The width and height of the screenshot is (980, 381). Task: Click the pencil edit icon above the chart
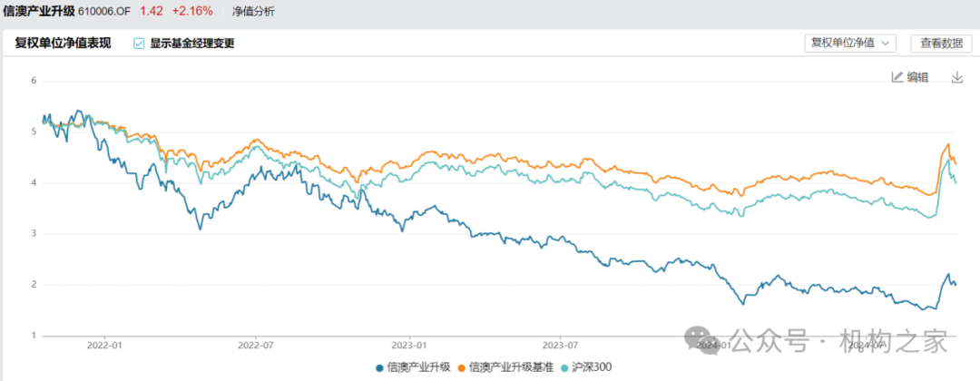coord(897,77)
